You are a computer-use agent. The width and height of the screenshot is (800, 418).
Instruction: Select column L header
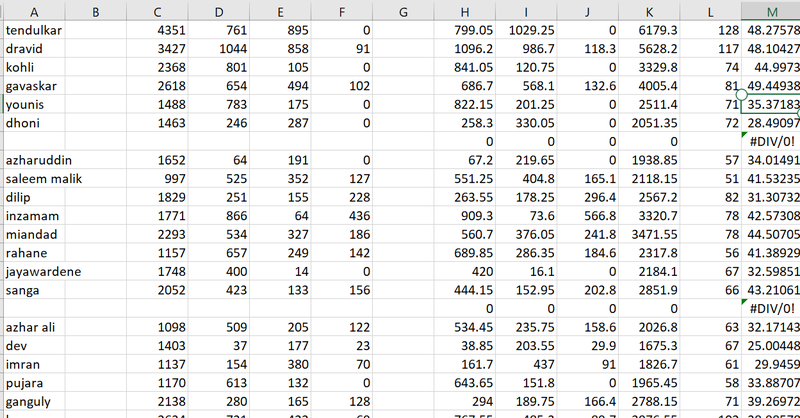[x=711, y=12]
